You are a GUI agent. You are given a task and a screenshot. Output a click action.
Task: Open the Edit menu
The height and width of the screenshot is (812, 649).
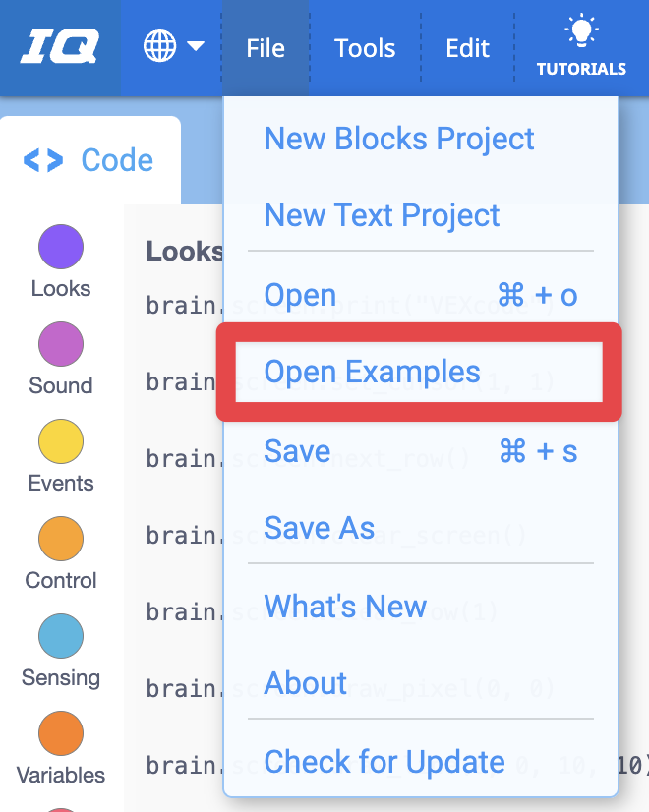coord(467,46)
